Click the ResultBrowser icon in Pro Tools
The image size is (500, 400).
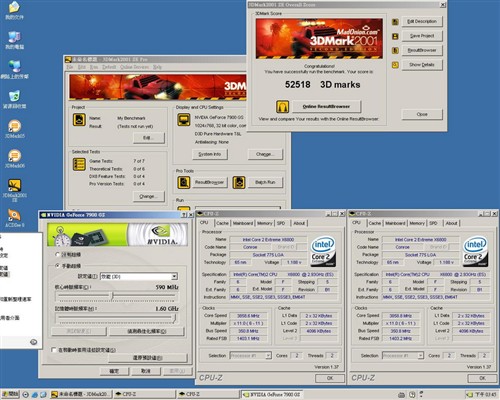pos(184,182)
